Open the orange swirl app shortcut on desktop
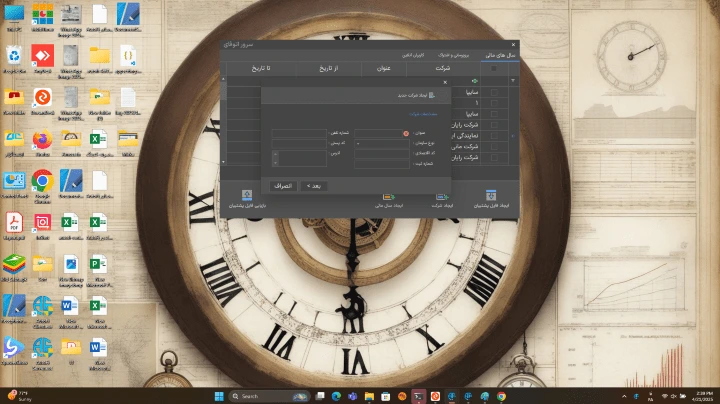720x404 pixels. tap(43, 101)
